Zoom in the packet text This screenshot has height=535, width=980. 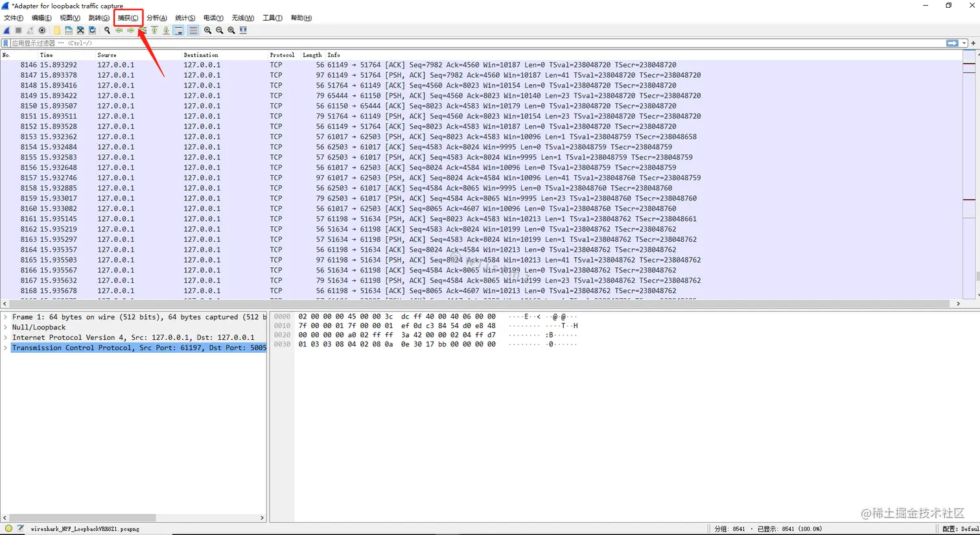coord(207,30)
